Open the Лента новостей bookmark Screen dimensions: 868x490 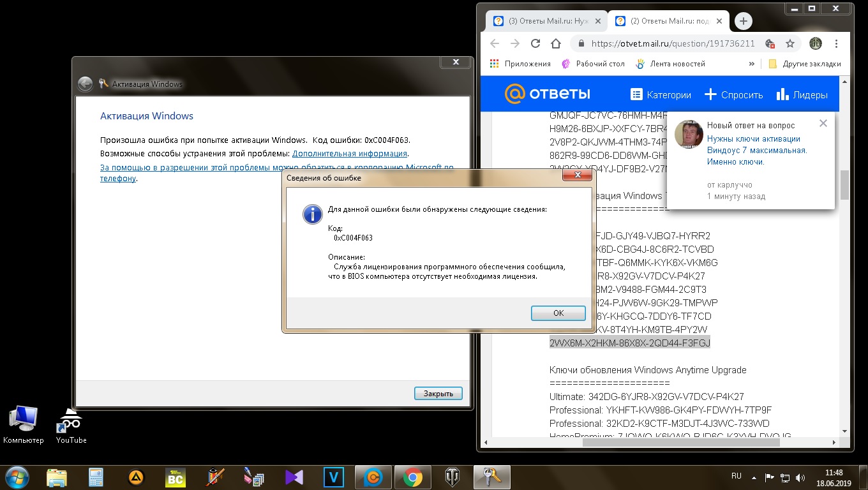tap(670, 64)
